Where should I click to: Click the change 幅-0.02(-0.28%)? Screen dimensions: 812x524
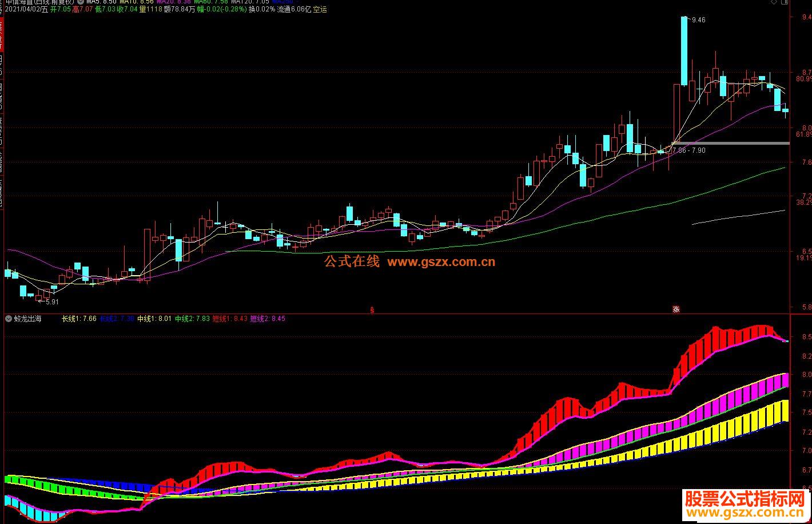(222, 10)
